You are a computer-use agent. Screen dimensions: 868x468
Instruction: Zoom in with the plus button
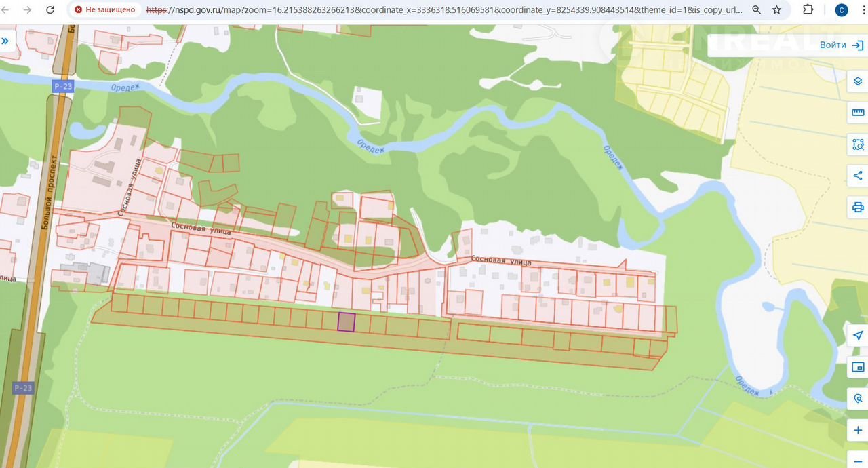coord(858,430)
